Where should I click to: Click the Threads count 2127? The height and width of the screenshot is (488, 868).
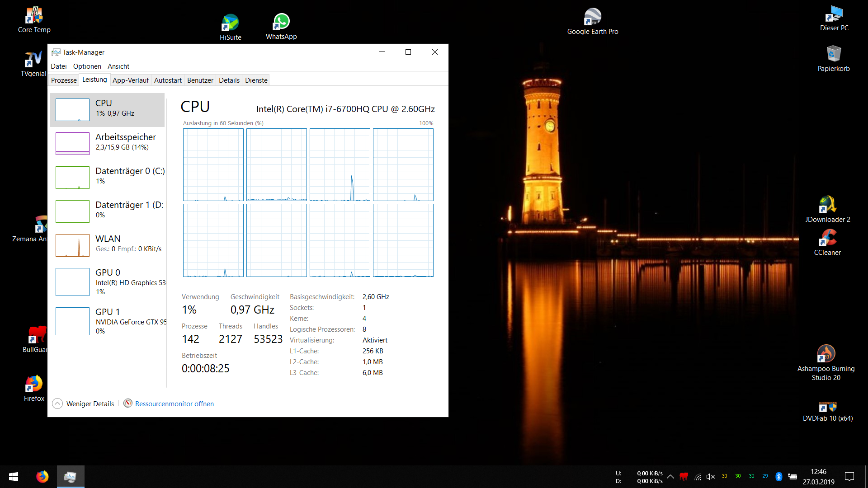[231, 339]
